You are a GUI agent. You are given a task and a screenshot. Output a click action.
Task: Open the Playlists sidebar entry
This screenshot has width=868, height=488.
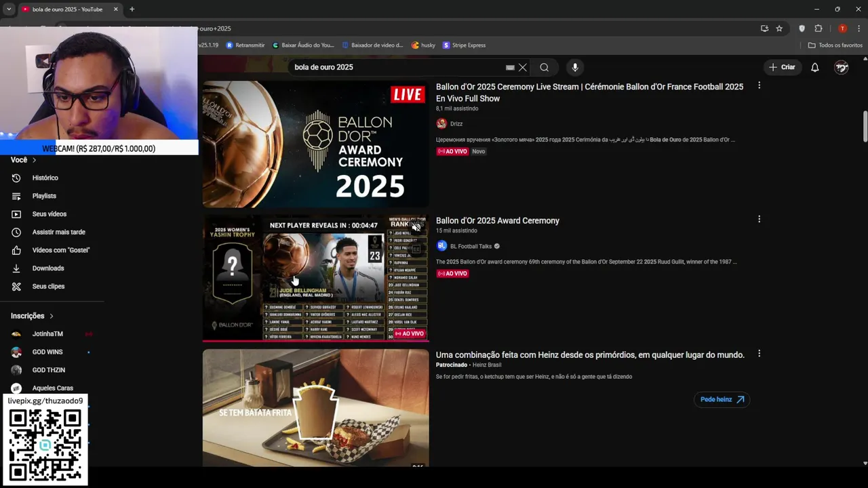pos(44,196)
